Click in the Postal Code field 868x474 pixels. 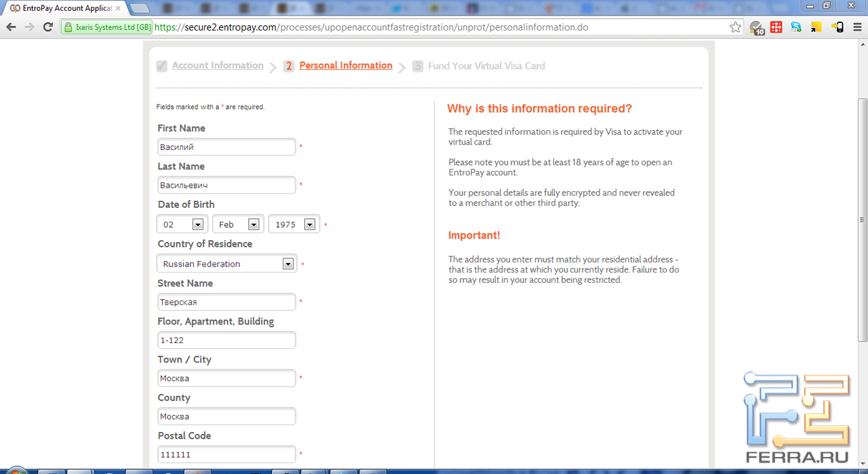pyautogui.click(x=226, y=454)
